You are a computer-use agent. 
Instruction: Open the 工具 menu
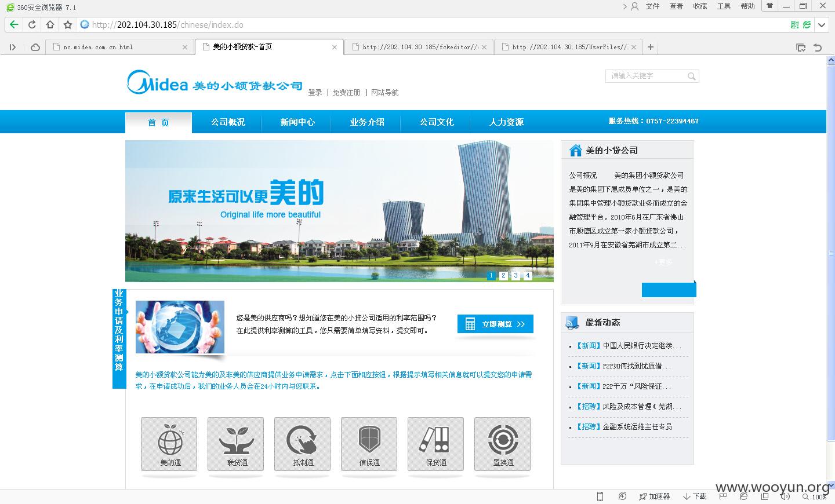coord(724,6)
